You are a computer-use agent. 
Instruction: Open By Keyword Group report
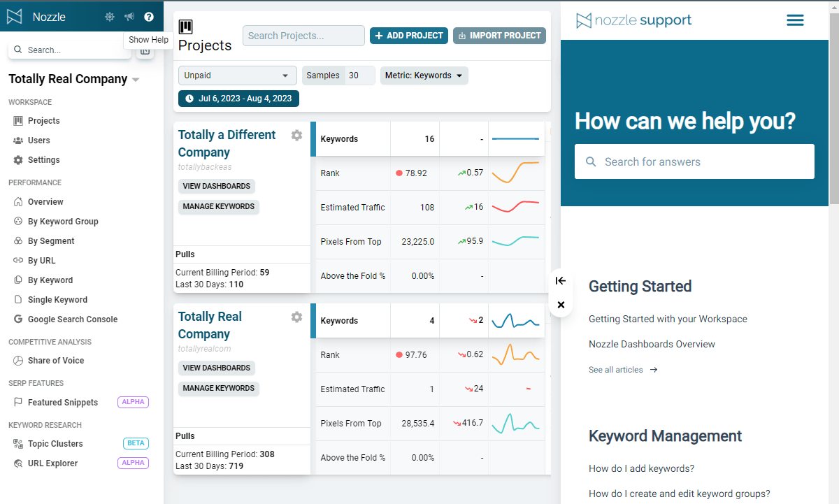[x=63, y=222]
